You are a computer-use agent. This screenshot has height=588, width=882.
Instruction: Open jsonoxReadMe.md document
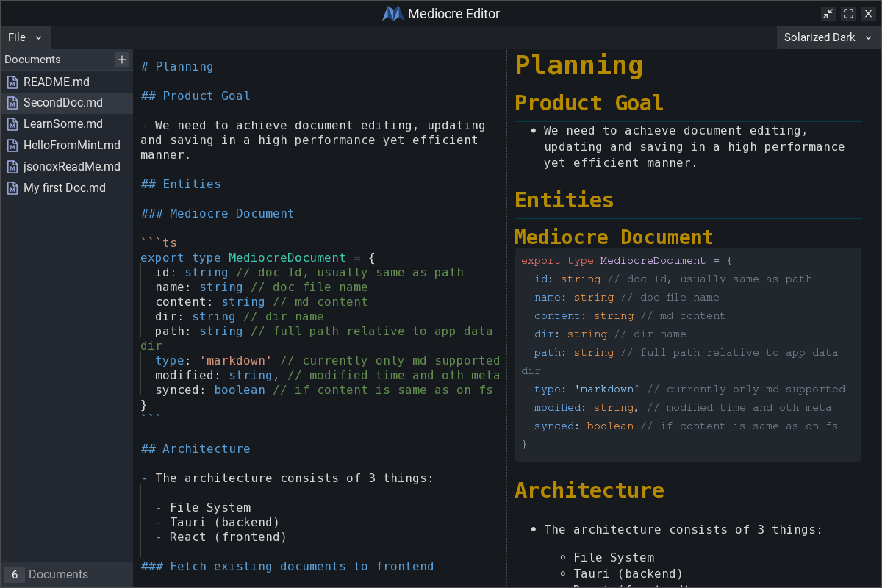66,167
